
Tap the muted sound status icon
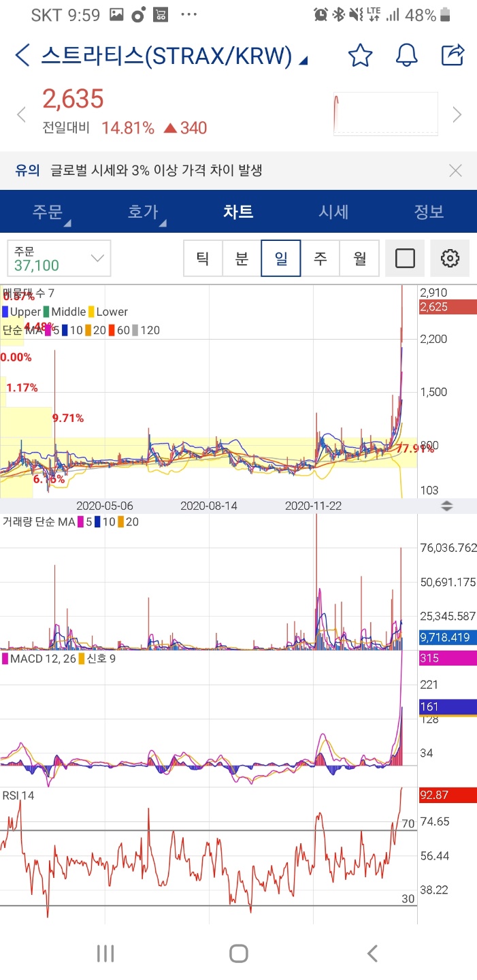click(356, 15)
